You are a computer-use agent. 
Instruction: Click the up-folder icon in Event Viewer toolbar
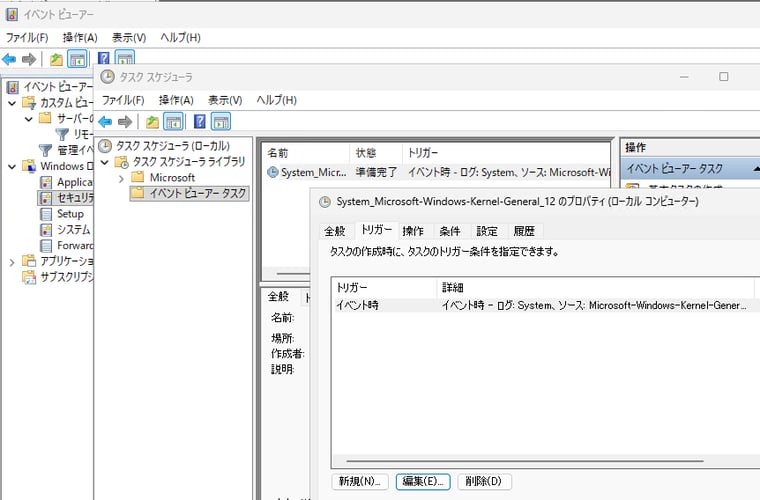(56, 60)
